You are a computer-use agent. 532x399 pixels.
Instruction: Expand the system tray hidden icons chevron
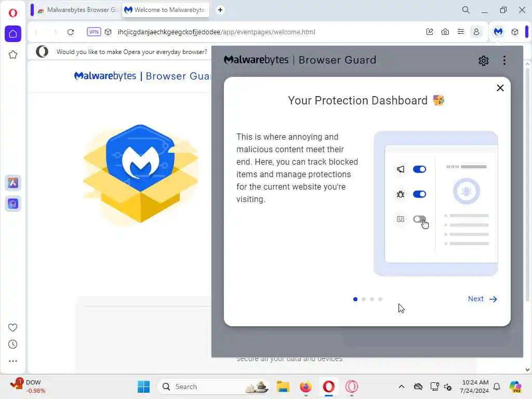pyautogui.click(x=402, y=387)
